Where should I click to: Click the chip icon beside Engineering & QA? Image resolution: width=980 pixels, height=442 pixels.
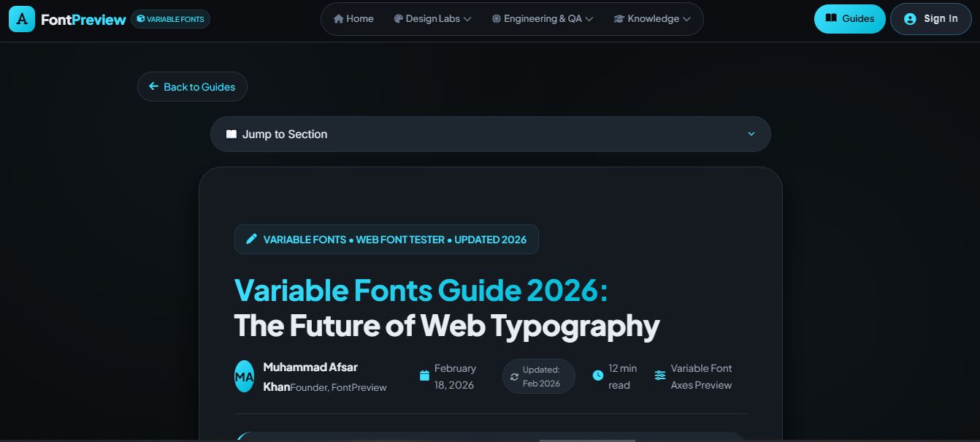(497, 19)
